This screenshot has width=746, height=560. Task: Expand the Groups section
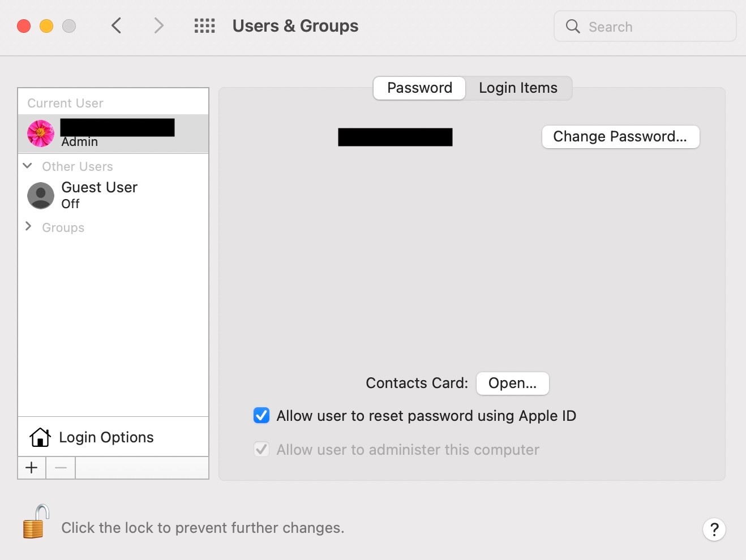[28, 227]
